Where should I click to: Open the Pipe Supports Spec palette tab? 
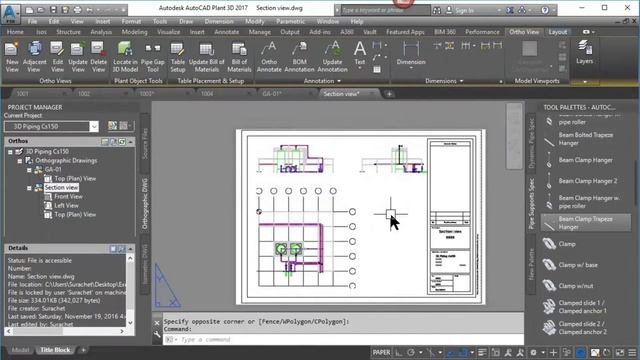click(x=531, y=203)
